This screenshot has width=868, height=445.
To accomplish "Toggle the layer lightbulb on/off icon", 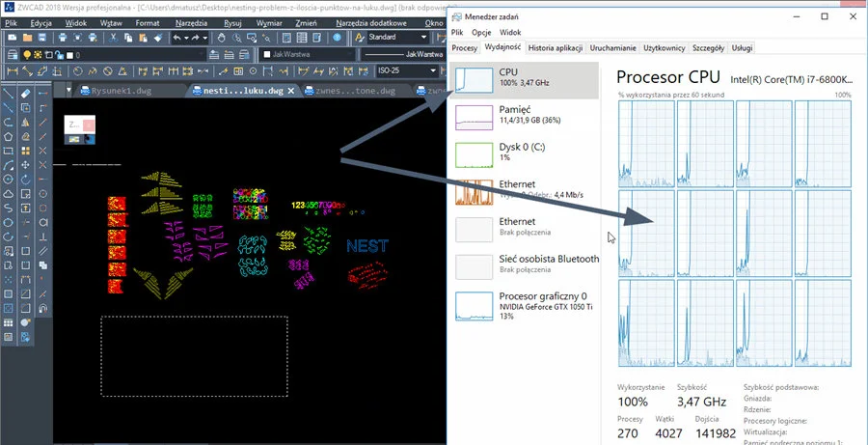I will 27,55.
